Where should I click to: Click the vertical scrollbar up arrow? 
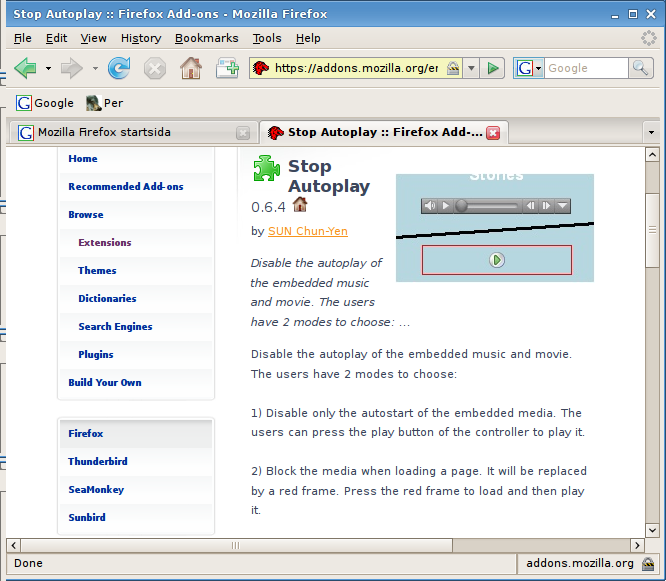tap(652, 155)
